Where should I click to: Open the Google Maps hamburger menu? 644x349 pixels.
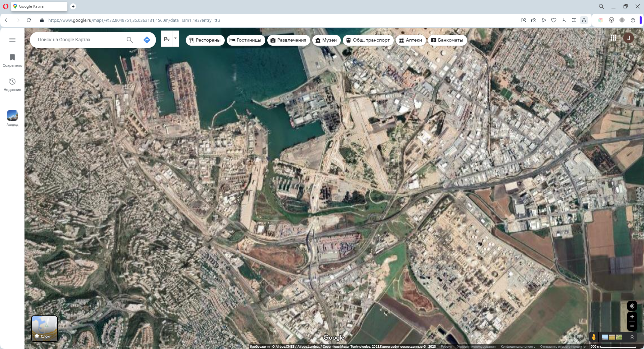pyautogui.click(x=12, y=40)
